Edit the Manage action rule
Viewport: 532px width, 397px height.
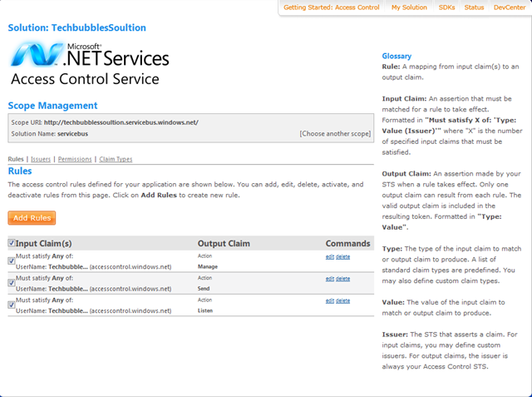coord(330,256)
